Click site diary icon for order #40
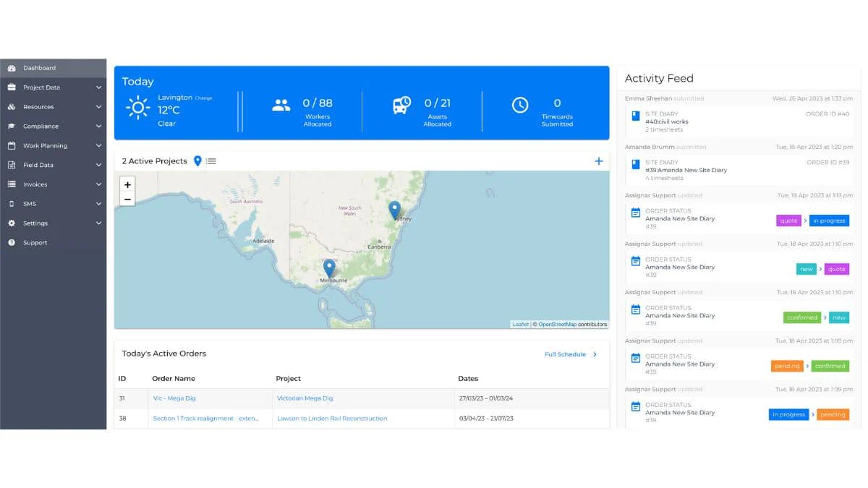Screen dimensions: 868x488 click(636, 115)
